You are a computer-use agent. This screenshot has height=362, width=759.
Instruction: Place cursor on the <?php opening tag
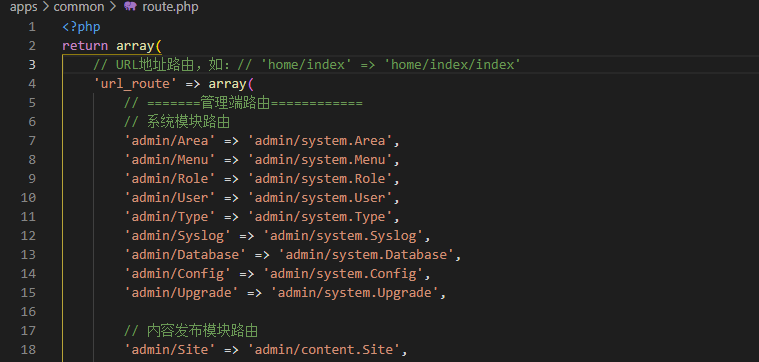[x=81, y=27]
